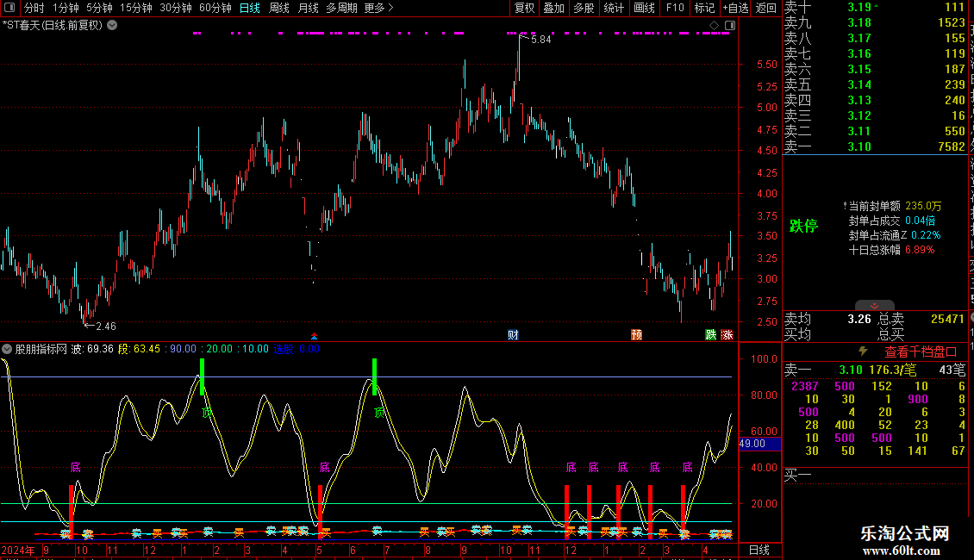Expand the 更多 periods menu
974x560 pixels.
(378, 8)
